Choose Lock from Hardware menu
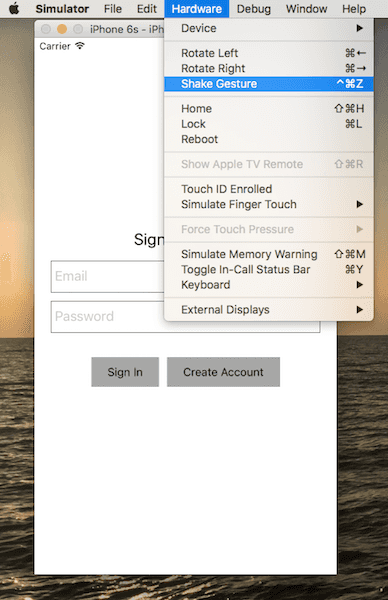This screenshot has width=388, height=600. (269, 124)
